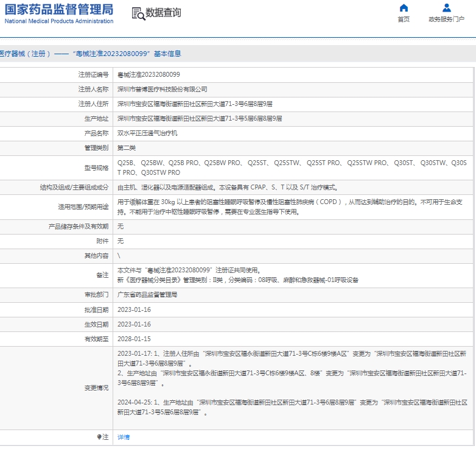Click the 管理类别 row label
Image resolution: width=476 pixels, height=449 pixels.
coord(97,147)
